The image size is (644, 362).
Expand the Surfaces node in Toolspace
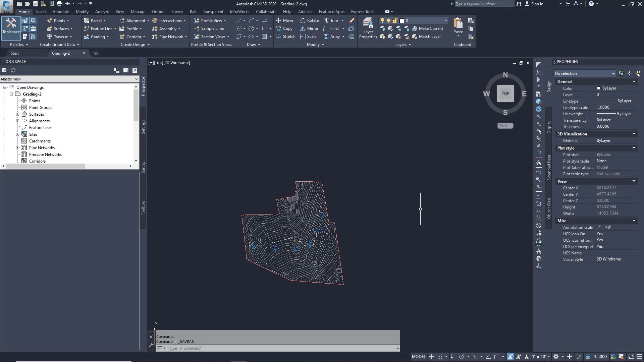click(x=18, y=114)
